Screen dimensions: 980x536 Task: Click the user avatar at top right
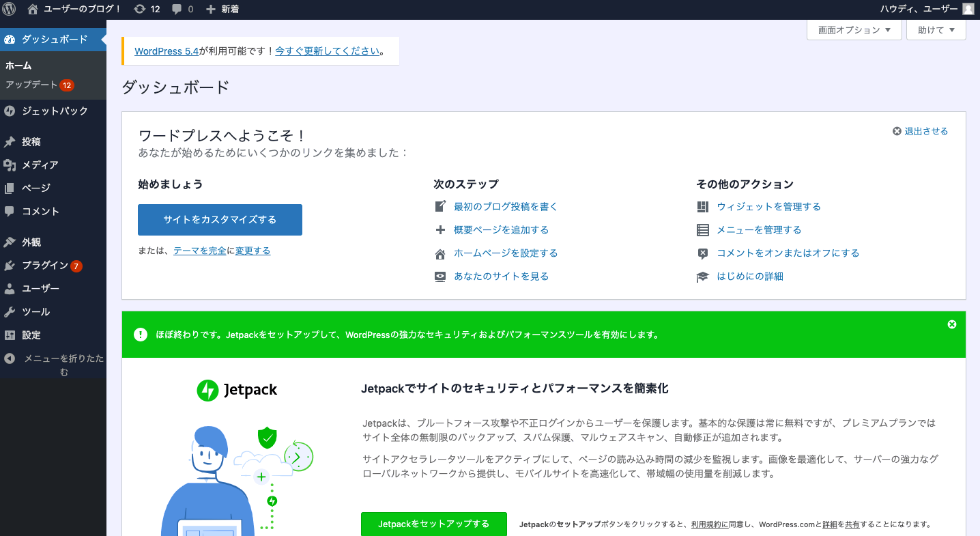point(968,10)
